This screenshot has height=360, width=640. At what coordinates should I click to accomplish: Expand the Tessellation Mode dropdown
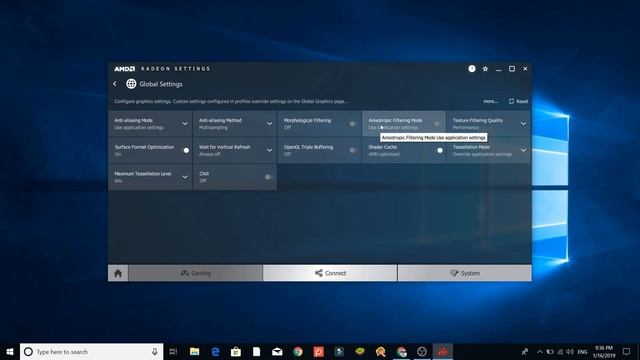pyautogui.click(x=523, y=150)
